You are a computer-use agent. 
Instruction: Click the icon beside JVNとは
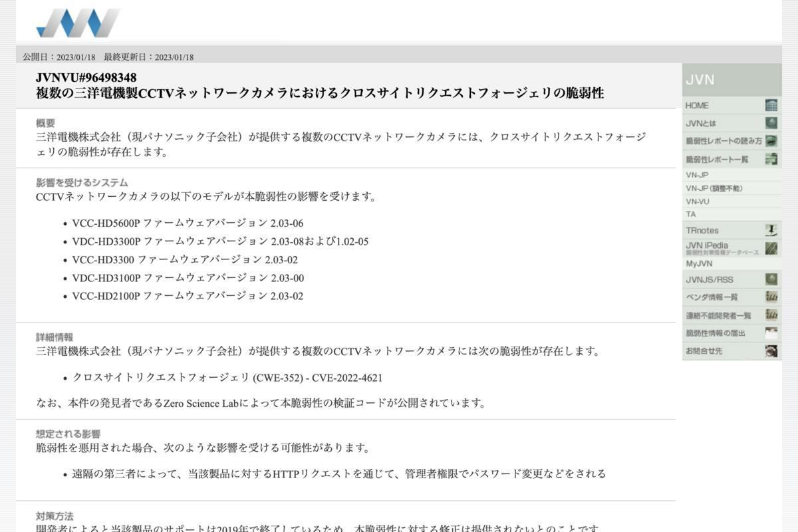[x=771, y=123]
